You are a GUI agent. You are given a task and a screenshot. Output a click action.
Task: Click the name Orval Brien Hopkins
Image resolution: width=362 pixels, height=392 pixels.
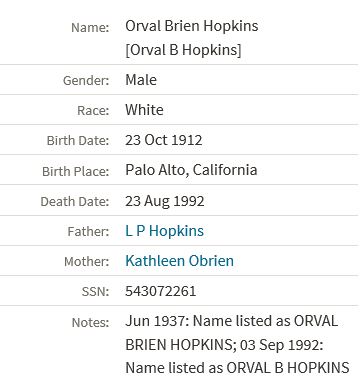pos(192,26)
